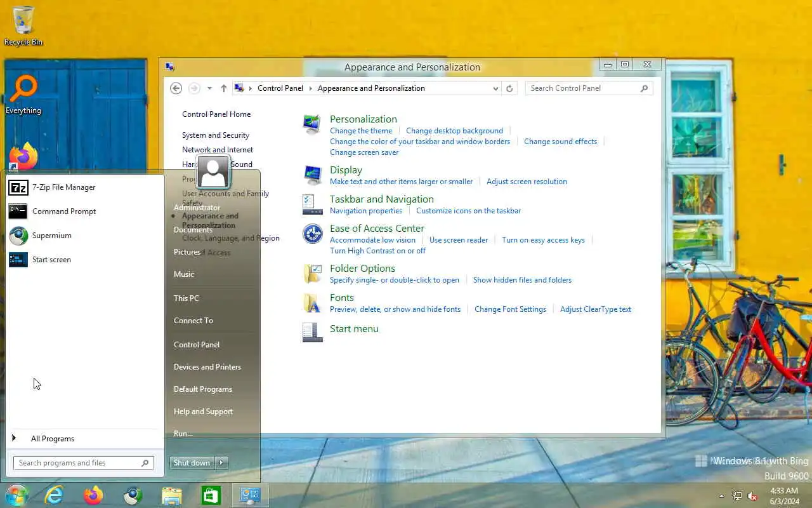The width and height of the screenshot is (812, 508).
Task: Click Adjust screen resolution link
Action: pos(527,182)
